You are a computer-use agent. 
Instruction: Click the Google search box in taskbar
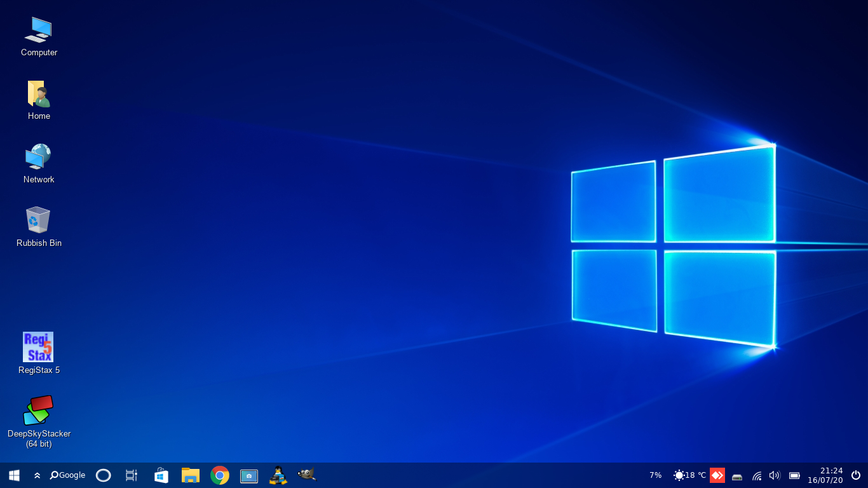pyautogui.click(x=67, y=475)
